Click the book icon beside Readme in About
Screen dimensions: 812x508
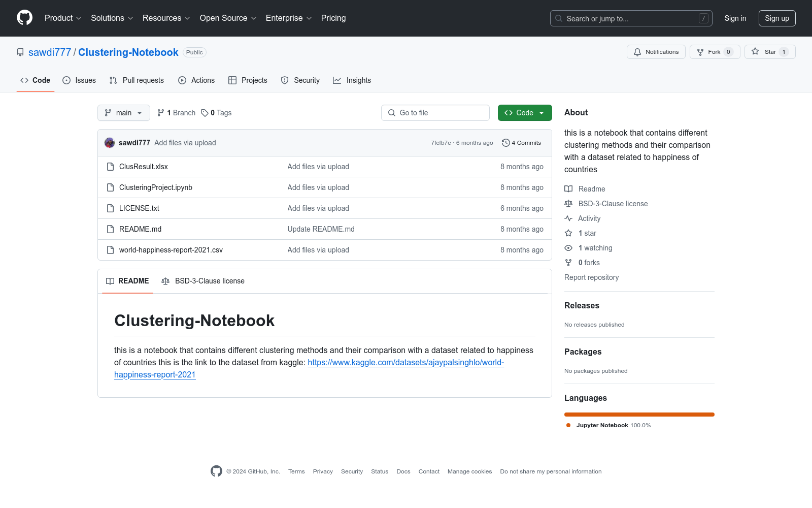point(568,189)
